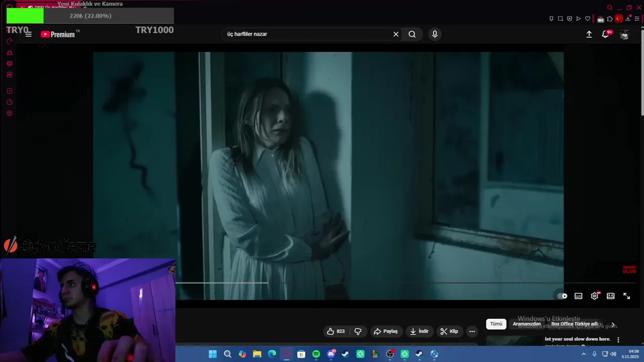This screenshot has height=362, width=644.
Task: Open browser downloads icon
Action: 628,19
